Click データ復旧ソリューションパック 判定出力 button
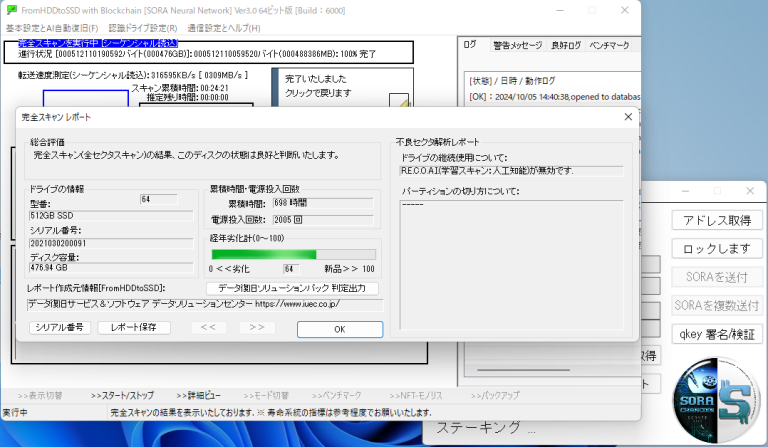Image resolution: width=768 pixels, height=447 pixels. 292,288
